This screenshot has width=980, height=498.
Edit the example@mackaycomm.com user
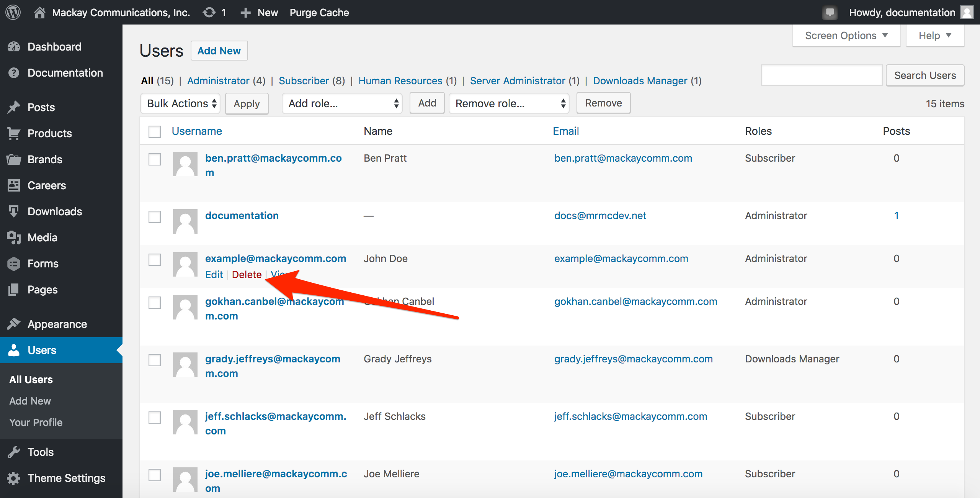[x=214, y=275]
